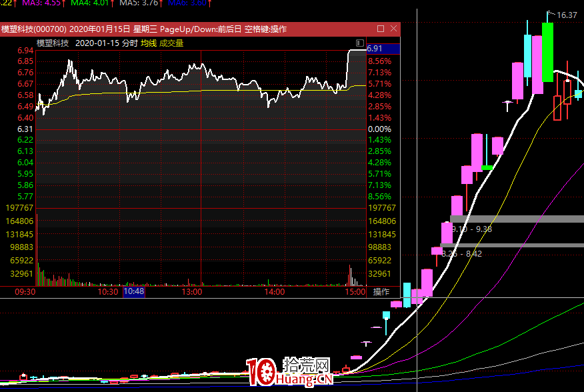Maximize the 模塑科技 intraday popup window
Viewport: 584px width, 392px height.
click(381, 29)
